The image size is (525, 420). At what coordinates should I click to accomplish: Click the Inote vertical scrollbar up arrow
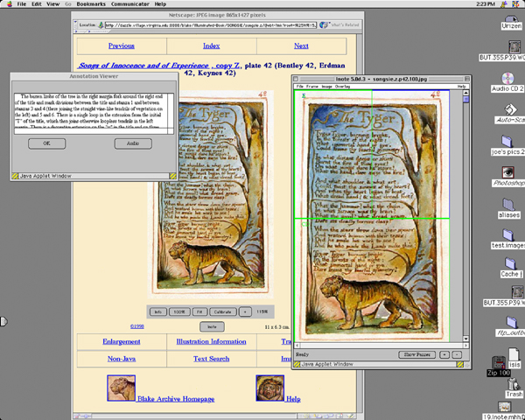(x=465, y=93)
